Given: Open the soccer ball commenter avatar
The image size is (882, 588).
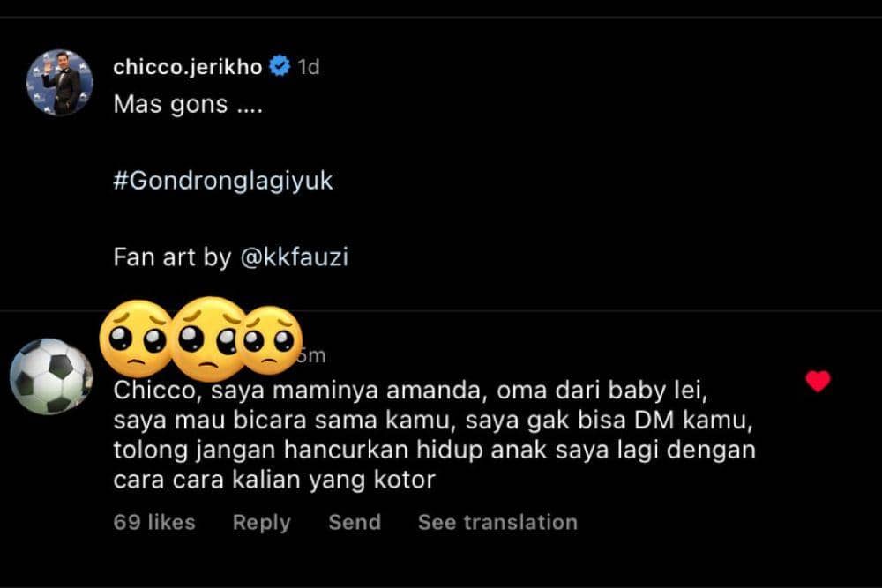Looking at the screenshot, I should (x=51, y=376).
